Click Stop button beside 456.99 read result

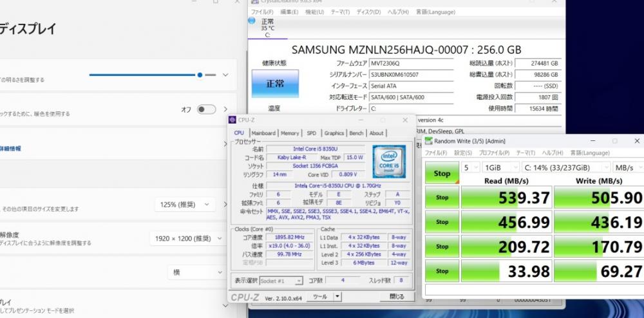(442, 222)
